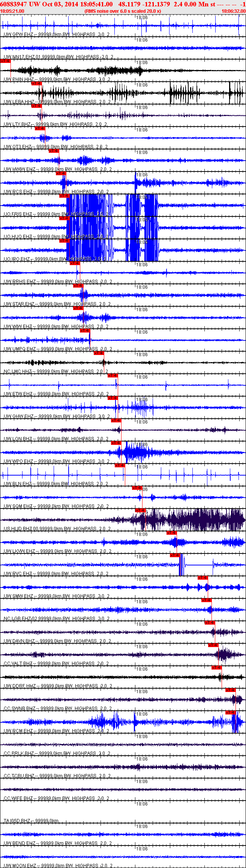Select the red pick flag on the SQM trace
The height and width of the screenshot is (868, 246).
point(137,488)
